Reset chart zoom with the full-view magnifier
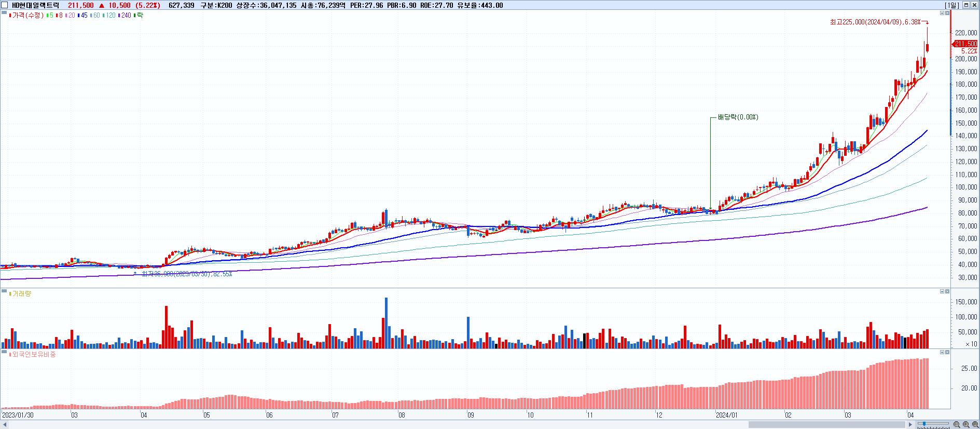This screenshot has width=980, height=429. point(975,425)
